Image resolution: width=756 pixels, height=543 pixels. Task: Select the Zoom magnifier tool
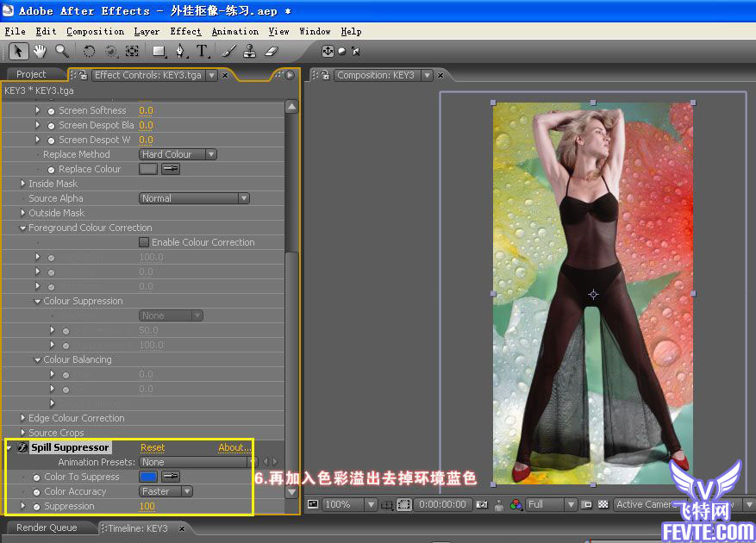pos(62,51)
